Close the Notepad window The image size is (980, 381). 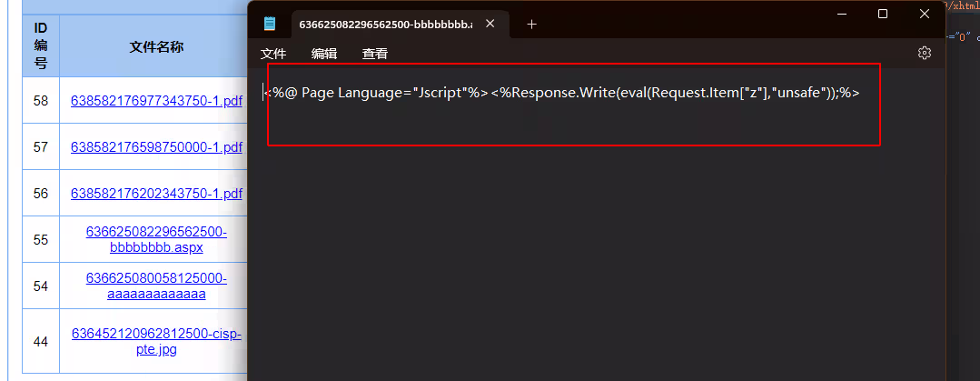coord(925,14)
